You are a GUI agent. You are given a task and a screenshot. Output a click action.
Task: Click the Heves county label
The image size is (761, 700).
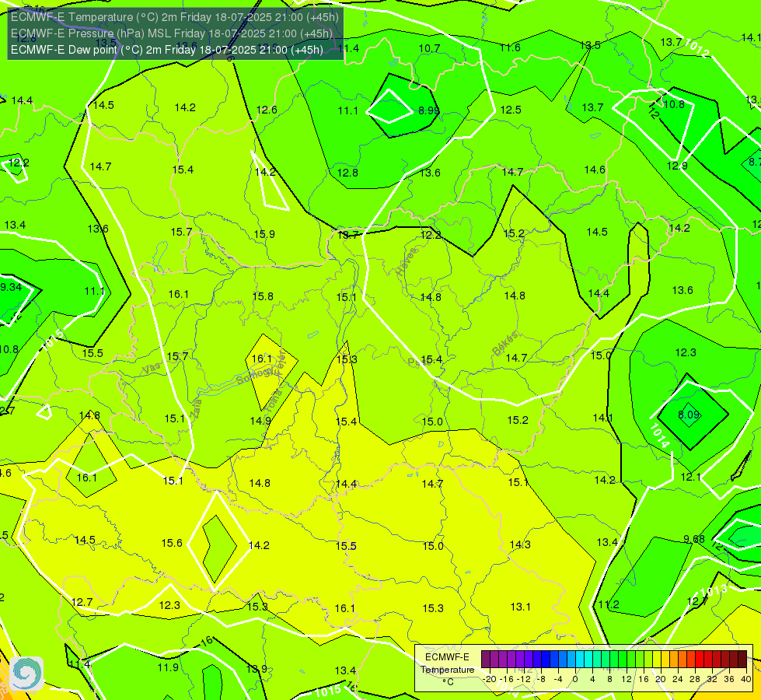point(407,262)
